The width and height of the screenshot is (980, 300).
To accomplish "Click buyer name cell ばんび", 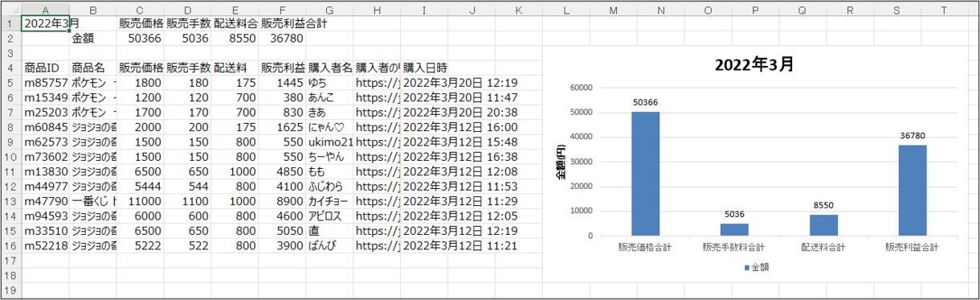I will pos(329,246).
